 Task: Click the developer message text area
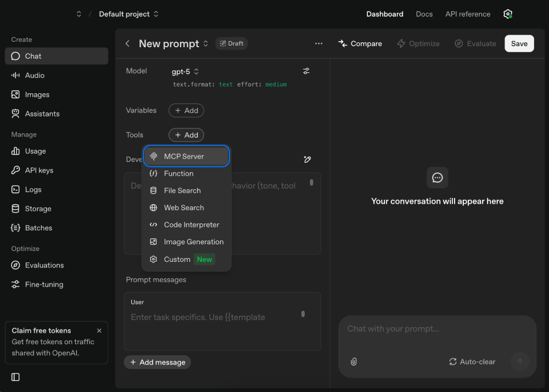(222, 213)
